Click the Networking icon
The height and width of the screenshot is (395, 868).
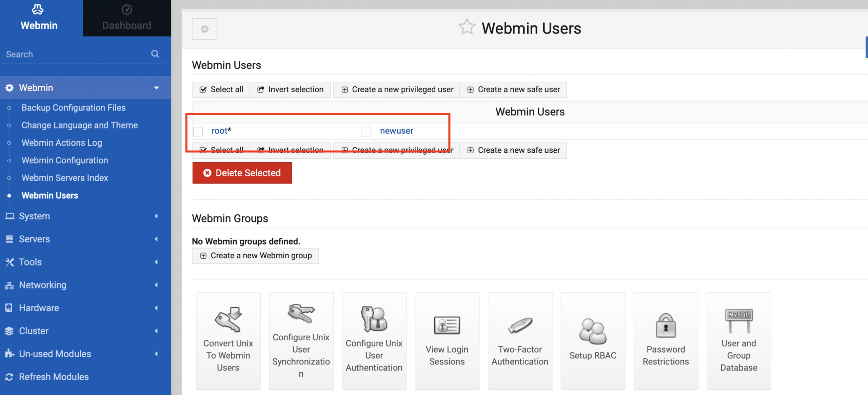point(9,285)
